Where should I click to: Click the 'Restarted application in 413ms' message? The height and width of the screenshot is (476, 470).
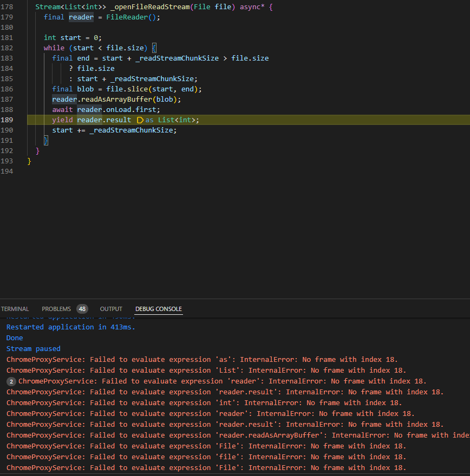(70, 327)
